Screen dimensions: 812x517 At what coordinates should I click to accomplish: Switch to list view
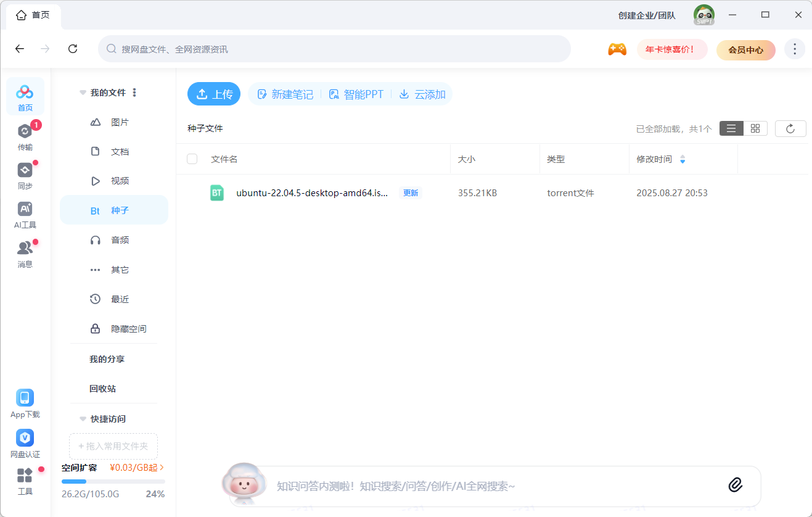tap(731, 128)
